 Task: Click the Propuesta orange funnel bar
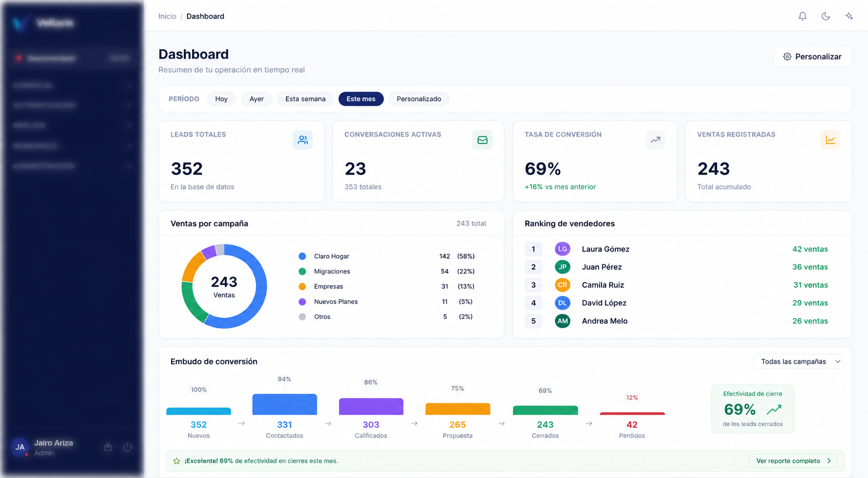pos(458,409)
